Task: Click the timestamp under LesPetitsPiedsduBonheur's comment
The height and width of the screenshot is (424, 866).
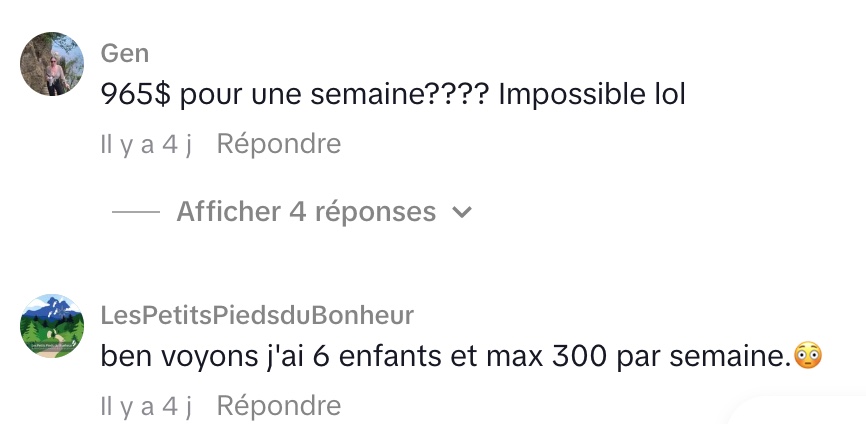Action: tap(145, 405)
